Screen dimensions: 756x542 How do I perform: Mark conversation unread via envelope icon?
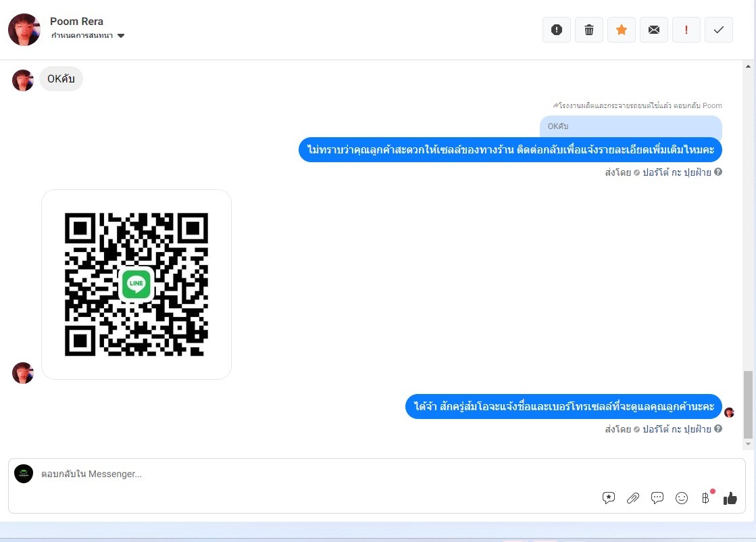[653, 30]
